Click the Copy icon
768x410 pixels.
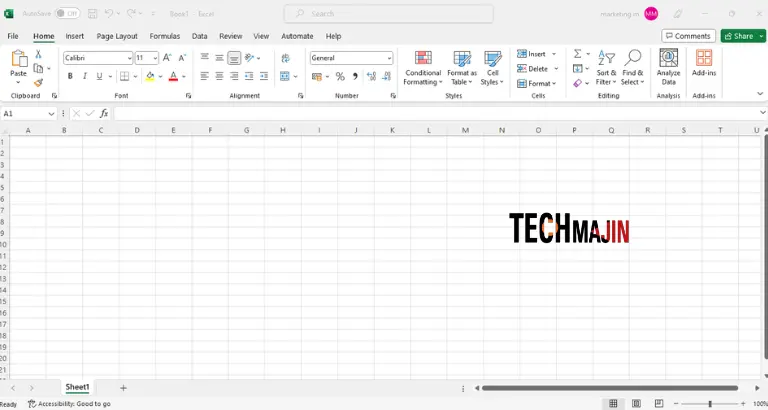(38, 68)
